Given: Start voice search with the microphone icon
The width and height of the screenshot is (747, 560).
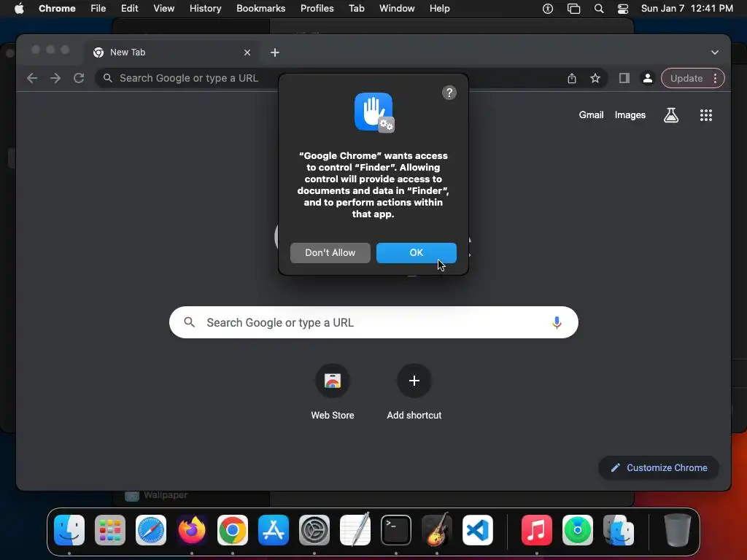Looking at the screenshot, I should [556, 322].
